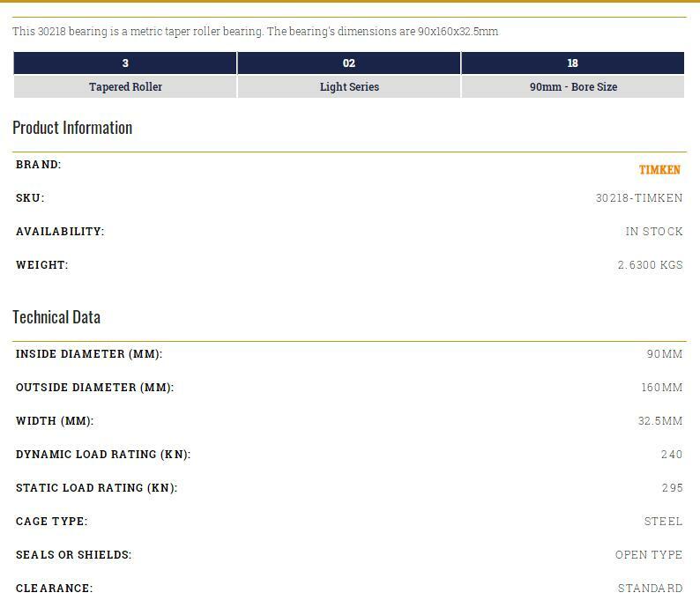Click the TIMKEN brand logo
Viewport: 700px width, 615px height.
click(659, 169)
